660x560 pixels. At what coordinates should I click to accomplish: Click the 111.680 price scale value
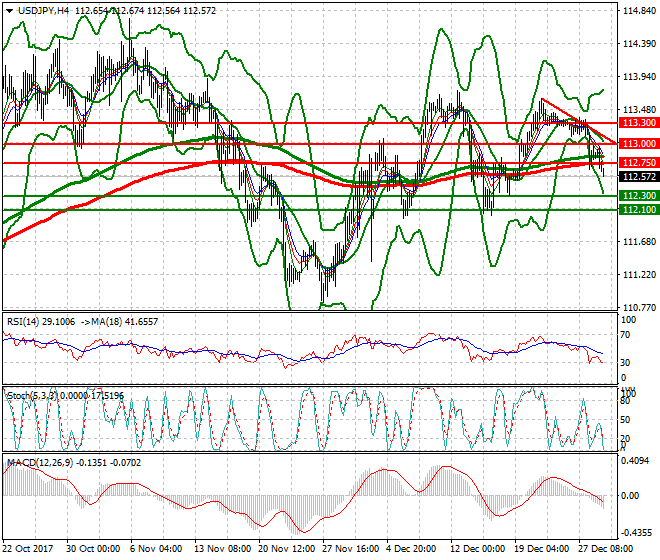click(x=639, y=242)
